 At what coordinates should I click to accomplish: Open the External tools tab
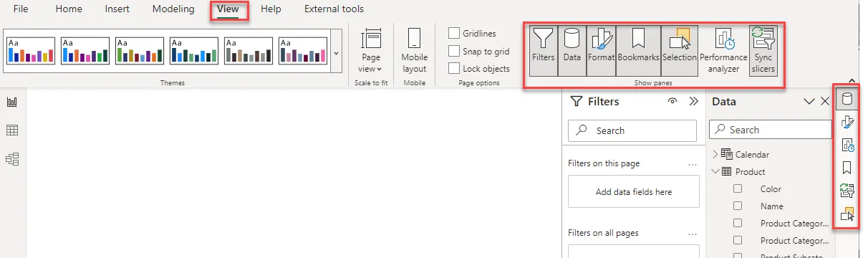pyautogui.click(x=334, y=9)
